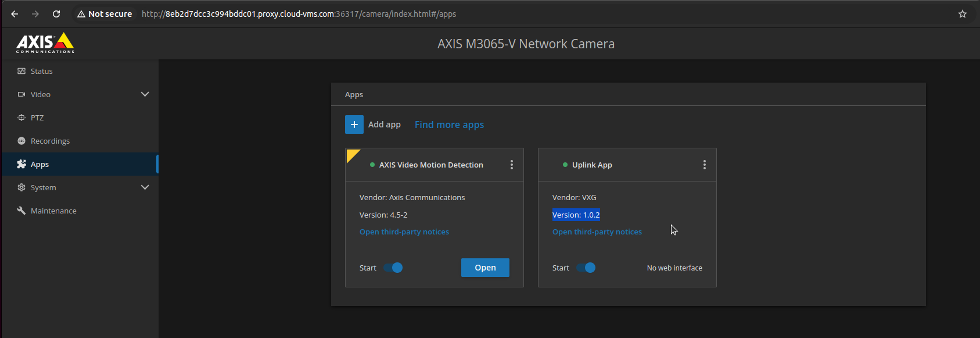Image resolution: width=980 pixels, height=338 pixels.
Task: Toggle Start switch for AXIS Video Motion Detection
Action: pos(393,268)
